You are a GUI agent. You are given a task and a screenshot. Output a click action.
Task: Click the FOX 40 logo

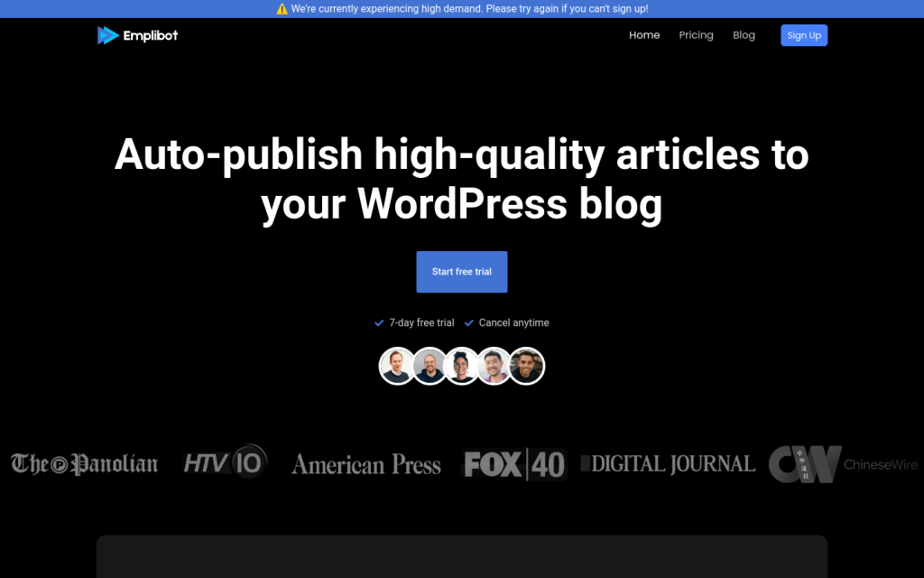[513, 464]
